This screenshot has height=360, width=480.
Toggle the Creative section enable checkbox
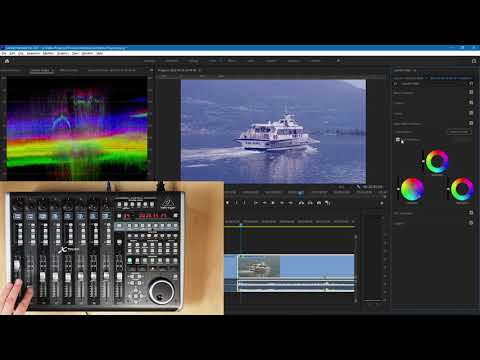471,102
